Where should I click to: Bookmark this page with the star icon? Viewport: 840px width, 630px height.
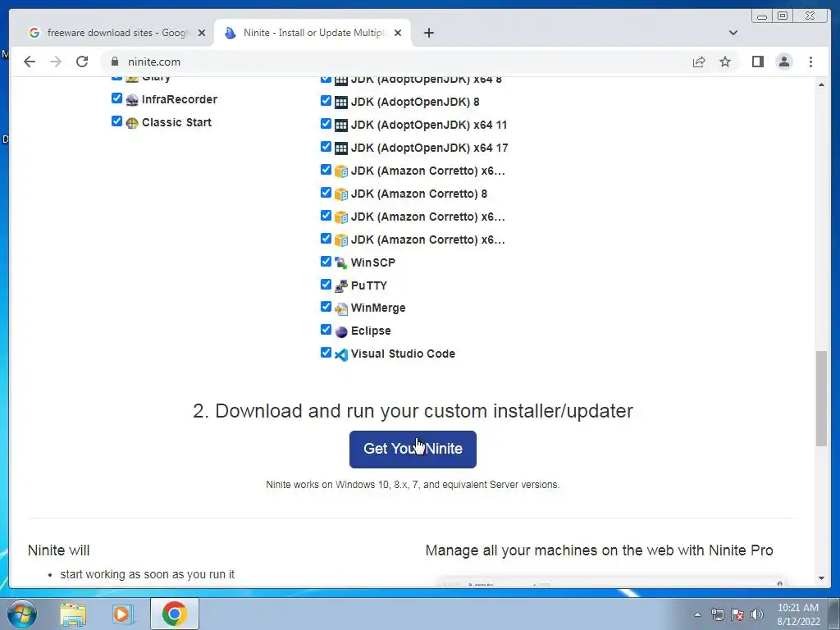pos(725,62)
